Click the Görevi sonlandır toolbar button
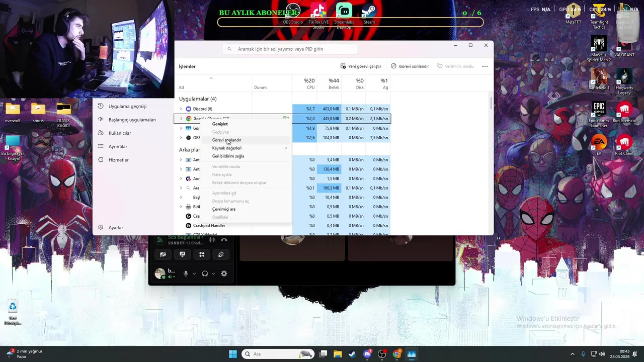This screenshot has width=644, height=362. click(x=410, y=66)
